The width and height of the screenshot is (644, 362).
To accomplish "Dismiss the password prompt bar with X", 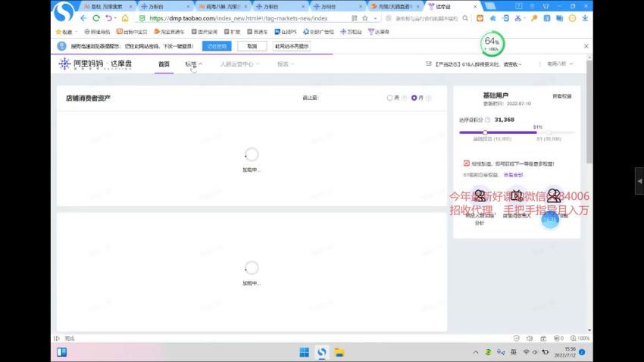I will pos(586,46).
